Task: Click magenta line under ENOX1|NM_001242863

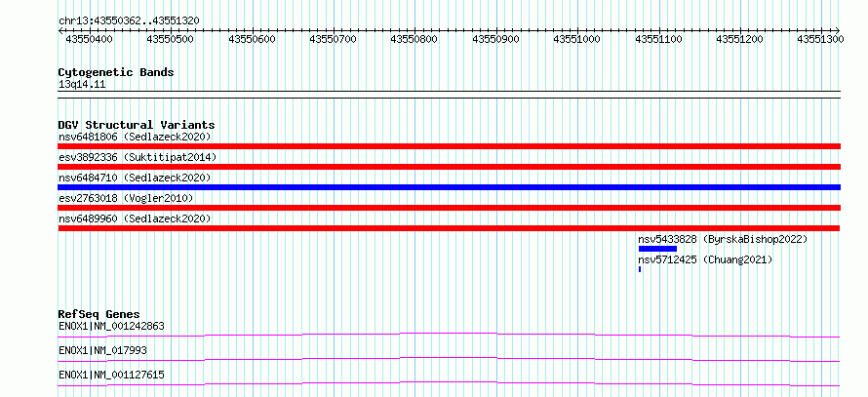Action: pyautogui.click(x=449, y=335)
